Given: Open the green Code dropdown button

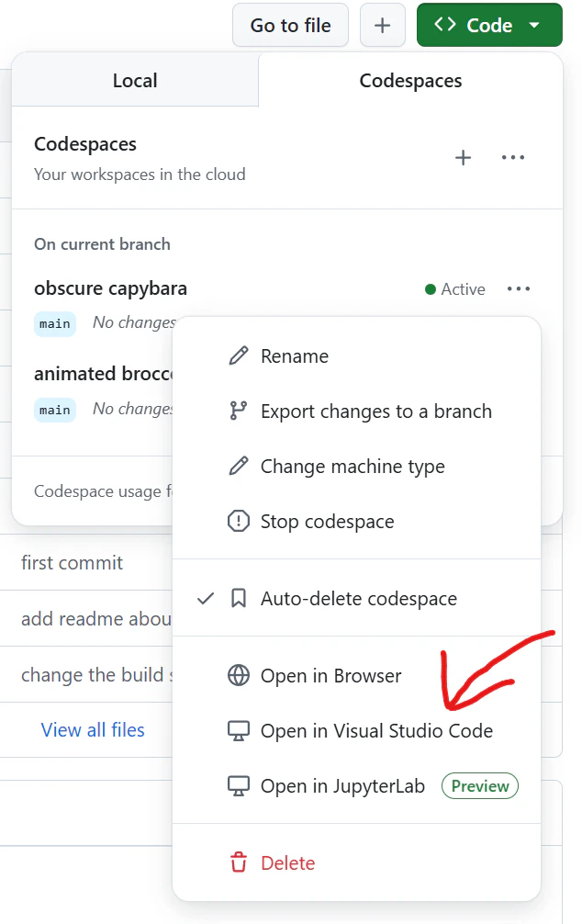Looking at the screenshot, I should [489, 25].
